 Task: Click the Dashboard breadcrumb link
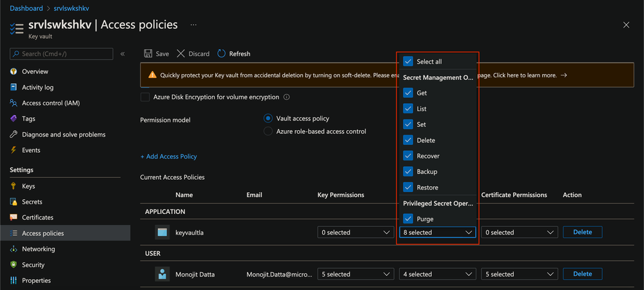click(x=26, y=8)
